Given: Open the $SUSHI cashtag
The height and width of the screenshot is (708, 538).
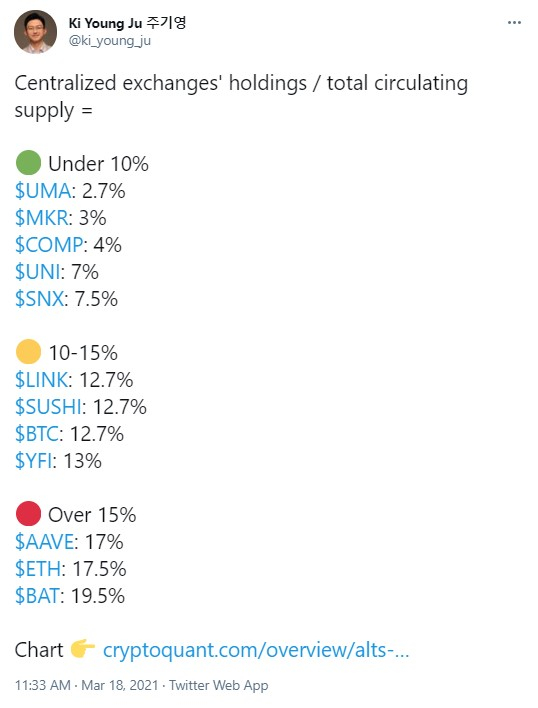Looking at the screenshot, I should pyautogui.click(x=48, y=407).
